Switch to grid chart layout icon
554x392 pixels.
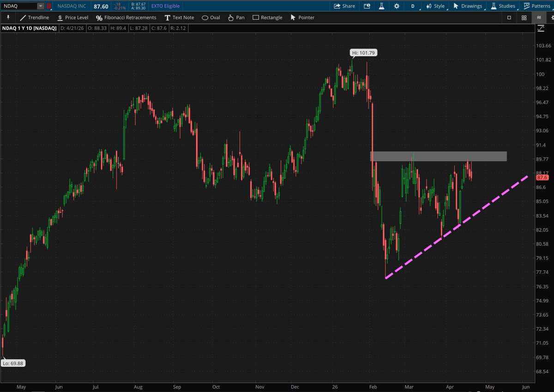[x=524, y=18]
